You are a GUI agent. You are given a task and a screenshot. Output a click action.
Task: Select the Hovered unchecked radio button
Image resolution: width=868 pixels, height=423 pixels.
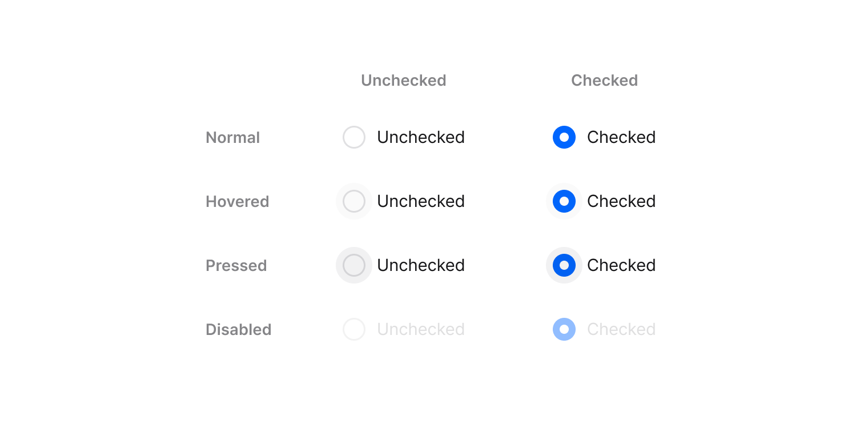(x=354, y=201)
